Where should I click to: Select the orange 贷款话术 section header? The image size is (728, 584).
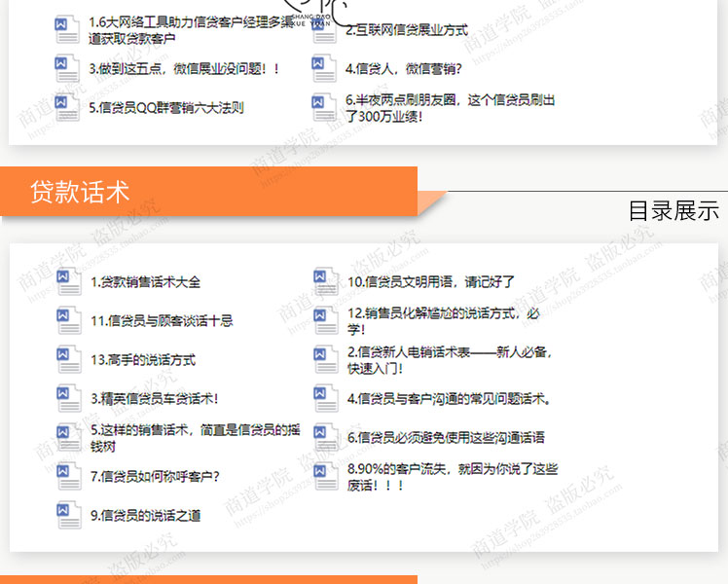point(209,191)
